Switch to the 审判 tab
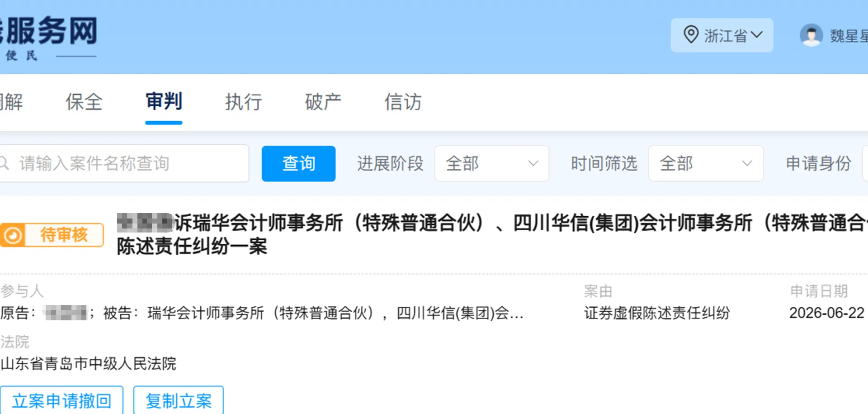The width and height of the screenshot is (868, 414). click(x=164, y=101)
